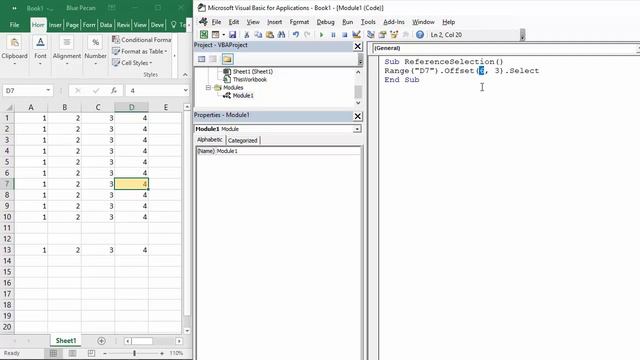Open Project Explorer toolbar icon
640x360 pixels.
click(x=371, y=35)
